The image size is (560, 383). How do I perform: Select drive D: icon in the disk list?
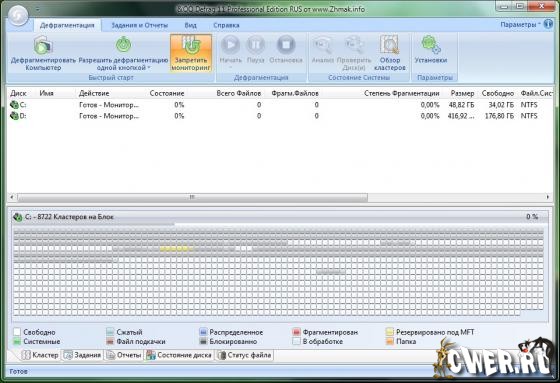[x=14, y=116]
